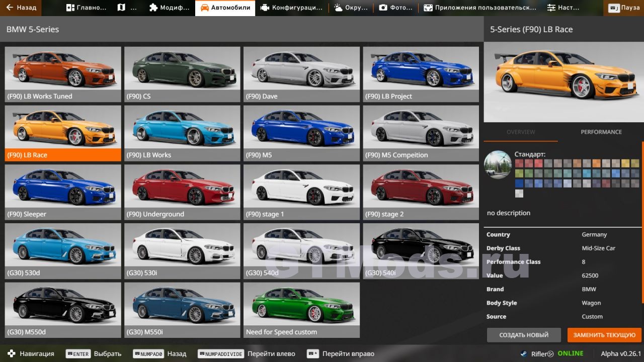The height and width of the screenshot is (362, 644).
Task: Click the СОЗДАТЬ НОВЫЙ button
Action: pyautogui.click(x=524, y=335)
